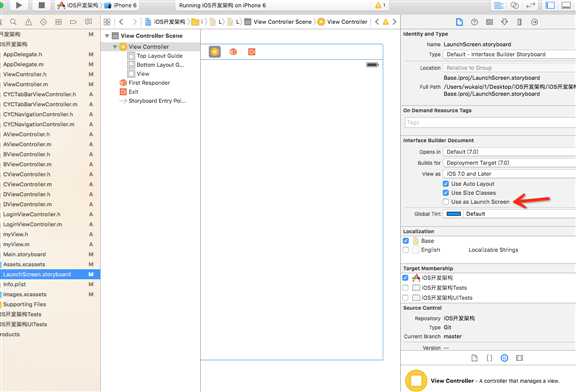Open Main.storyboard in file navigator
The image size is (576, 392).
pos(25,254)
